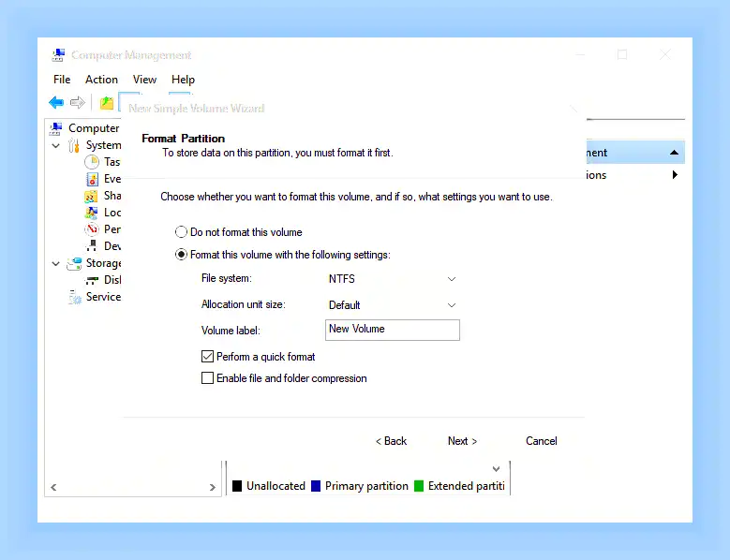Click the Primary partition legend label

[x=366, y=486]
